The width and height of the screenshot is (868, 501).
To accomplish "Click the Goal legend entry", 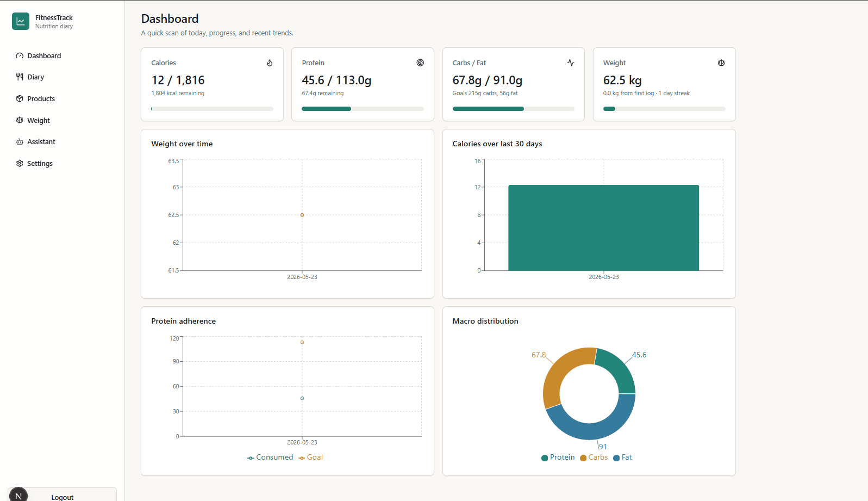I will click(x=310, y=457).
